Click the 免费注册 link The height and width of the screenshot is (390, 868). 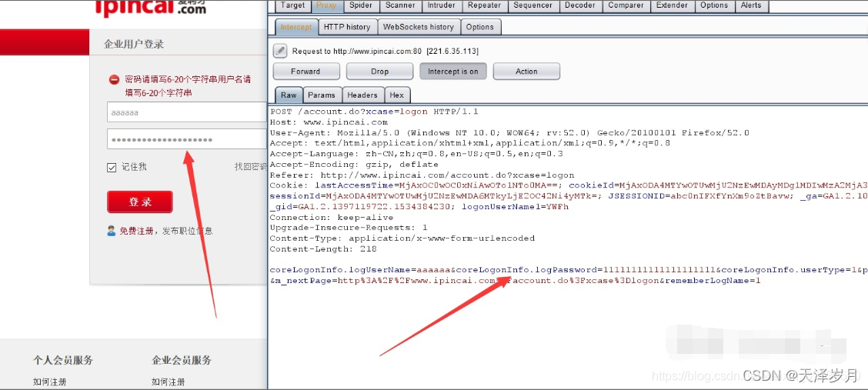point(136,231)
